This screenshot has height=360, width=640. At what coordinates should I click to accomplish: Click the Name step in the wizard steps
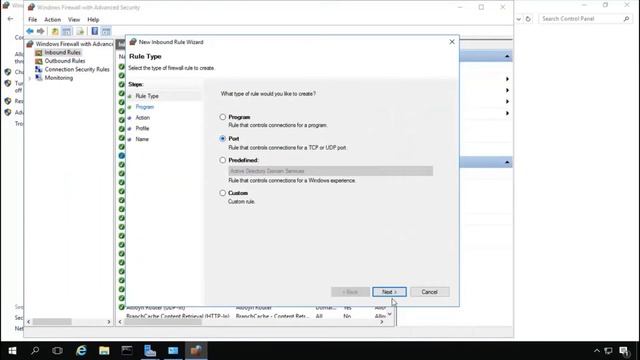[x=142, y=139]
